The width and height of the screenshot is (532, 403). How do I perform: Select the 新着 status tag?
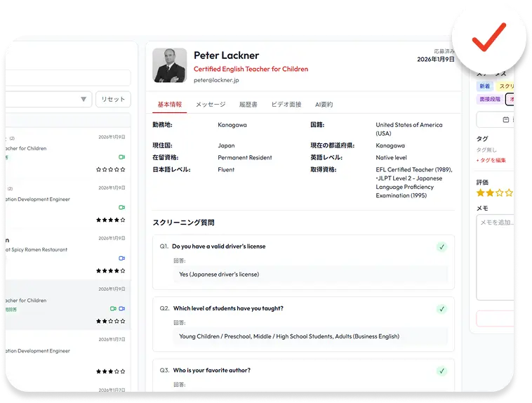point(484,86)
